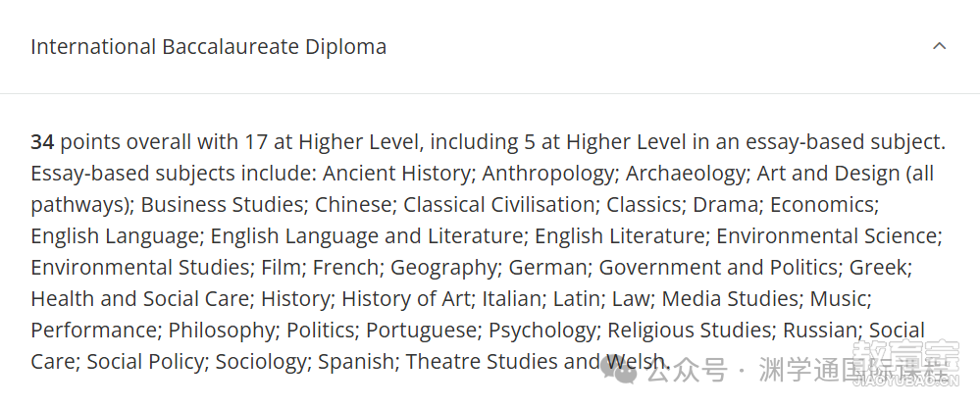The height and width of the screenshot is (409, 980).
Task: Click 'Government and Politics' text
Action: pyautogui.click(x=717, y=267)
